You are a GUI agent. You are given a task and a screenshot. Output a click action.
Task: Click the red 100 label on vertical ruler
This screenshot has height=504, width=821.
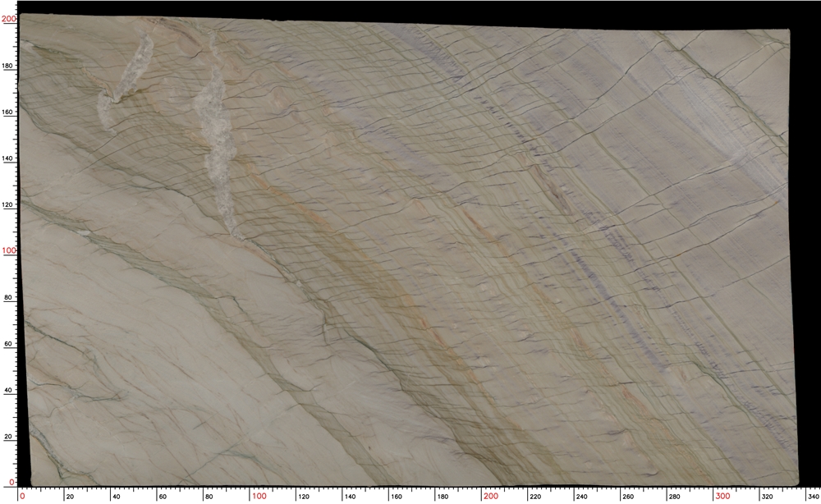9,250
